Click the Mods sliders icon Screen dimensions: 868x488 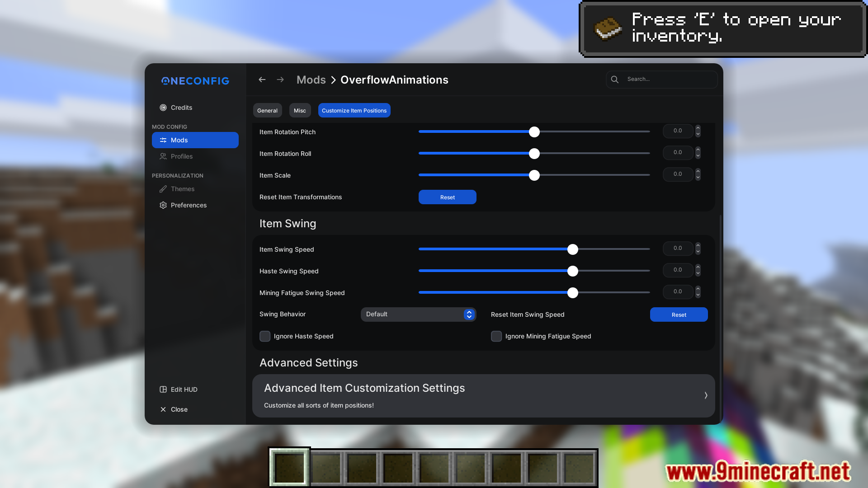163,140
